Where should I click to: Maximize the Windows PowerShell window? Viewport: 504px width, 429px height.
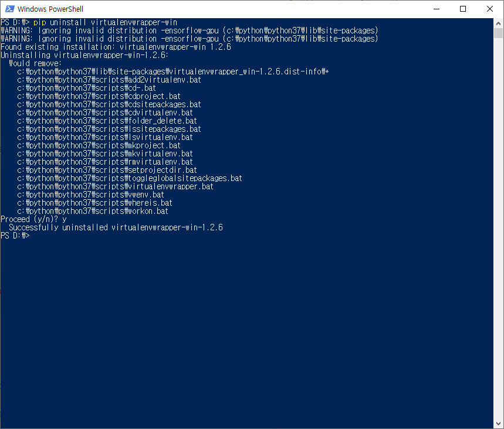(x=463, y=9)
